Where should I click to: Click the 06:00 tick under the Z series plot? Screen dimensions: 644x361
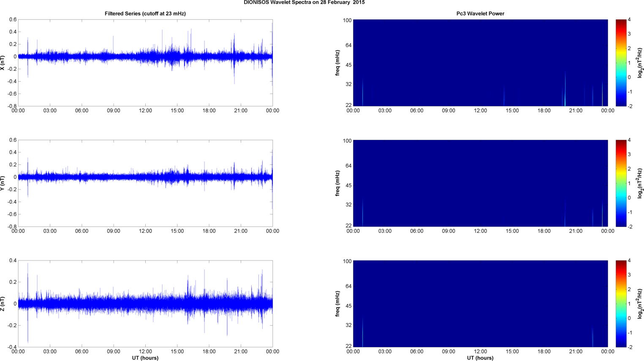82,352
